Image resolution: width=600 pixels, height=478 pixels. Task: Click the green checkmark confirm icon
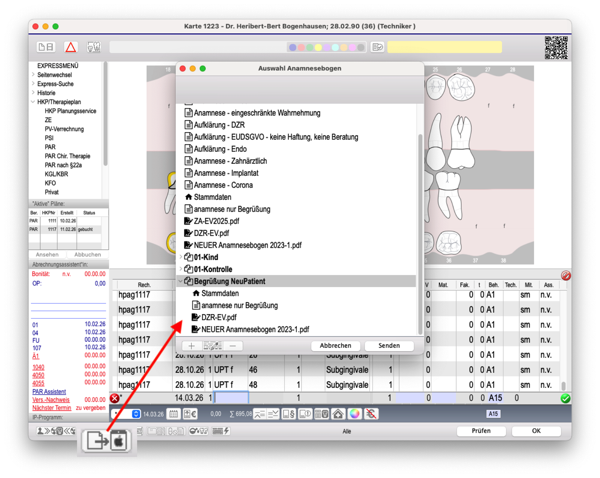(x=566, y=398)
